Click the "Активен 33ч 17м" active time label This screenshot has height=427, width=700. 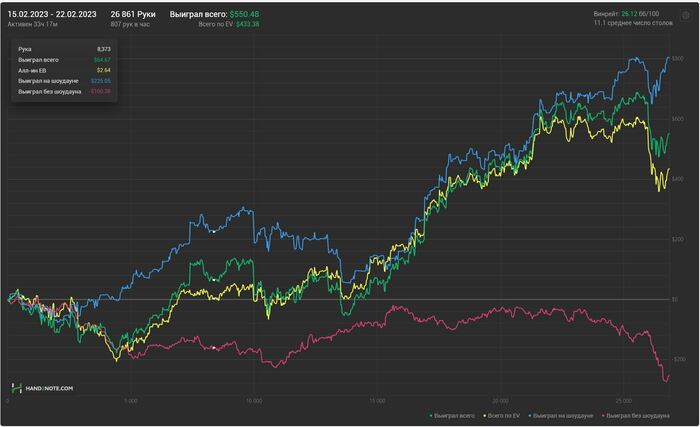33,24
